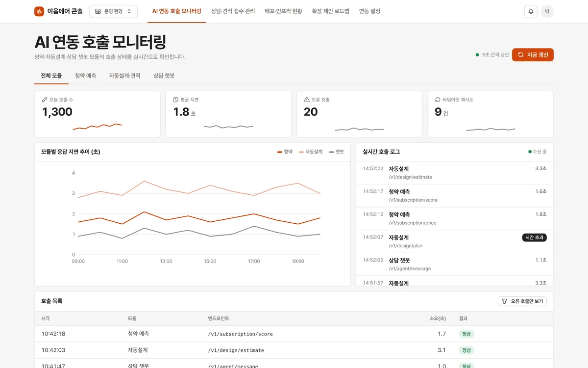588x368 pixels.
Task: Click the 엔드포인트 column header
Action: pyautogui.click(x=219, y=318)
